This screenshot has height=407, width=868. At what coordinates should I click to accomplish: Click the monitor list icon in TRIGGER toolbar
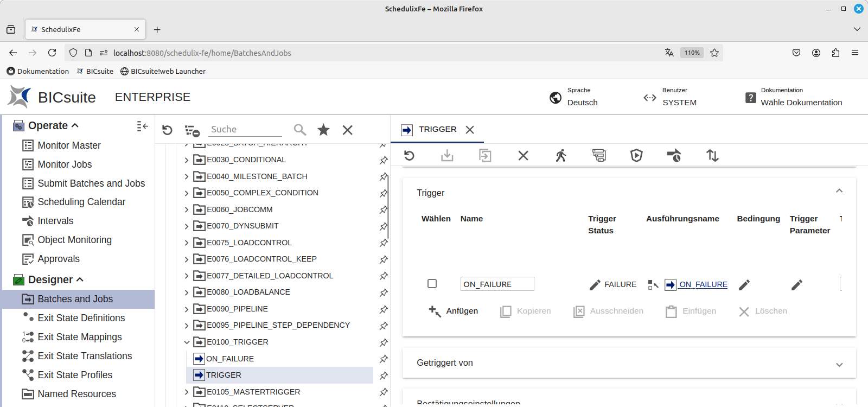click(x=599, y=156)
